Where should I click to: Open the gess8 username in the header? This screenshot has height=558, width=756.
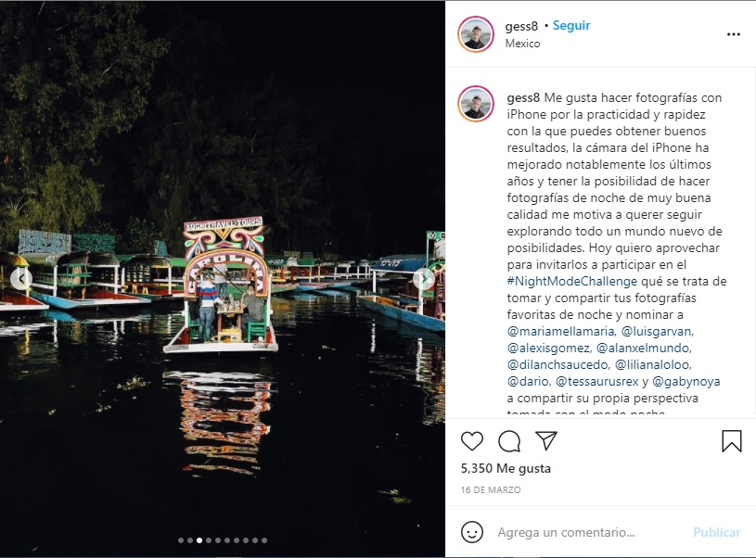click(521, 26)
